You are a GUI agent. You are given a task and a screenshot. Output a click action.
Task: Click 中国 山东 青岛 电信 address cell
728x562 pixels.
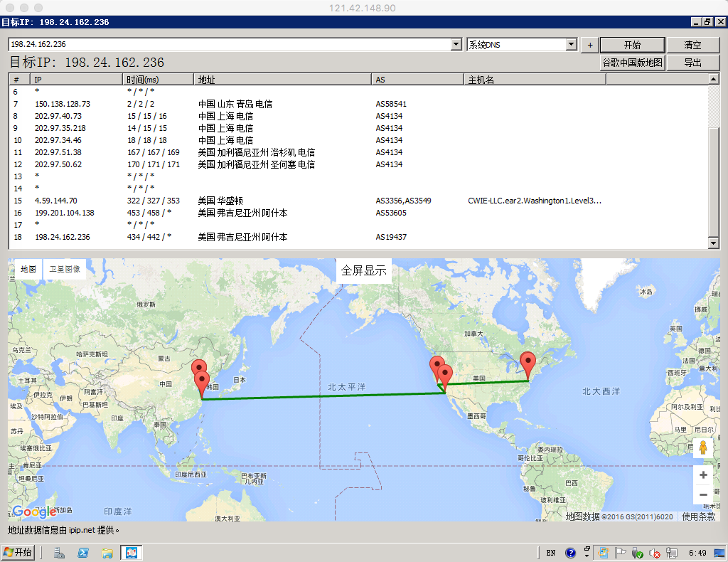pyautogui.click(x=235, y=104)
